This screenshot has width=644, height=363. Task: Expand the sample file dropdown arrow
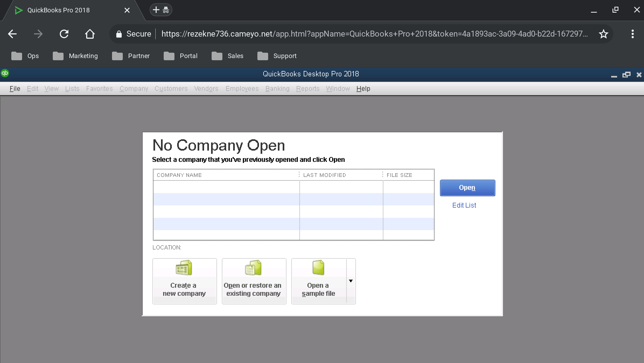(x=351, y=281)
